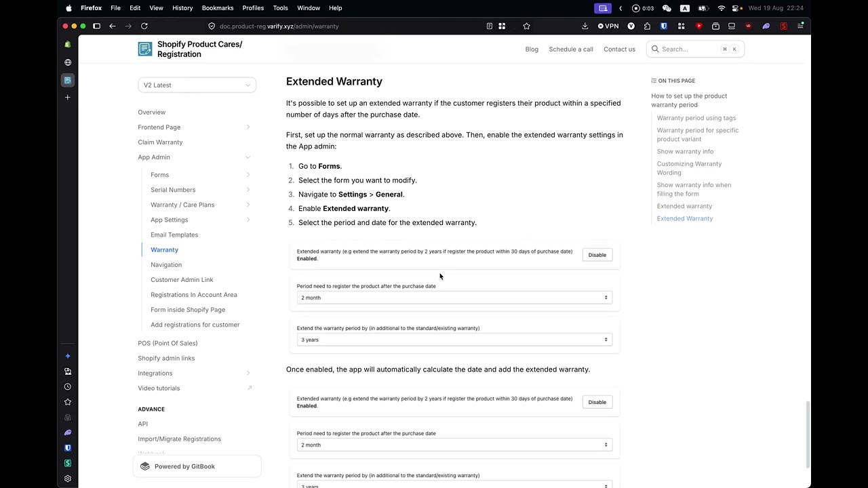Expand the Frontend Page section chevron
Viewport: 868px width, 488px height.
(248, 127)
